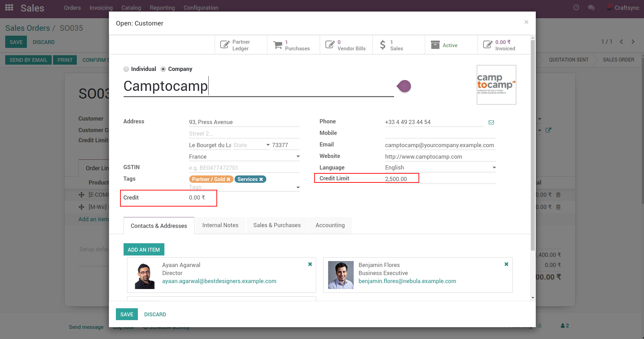
Task: Click DISCARD in the dialog footer
Action: click(x=155, y=315)
